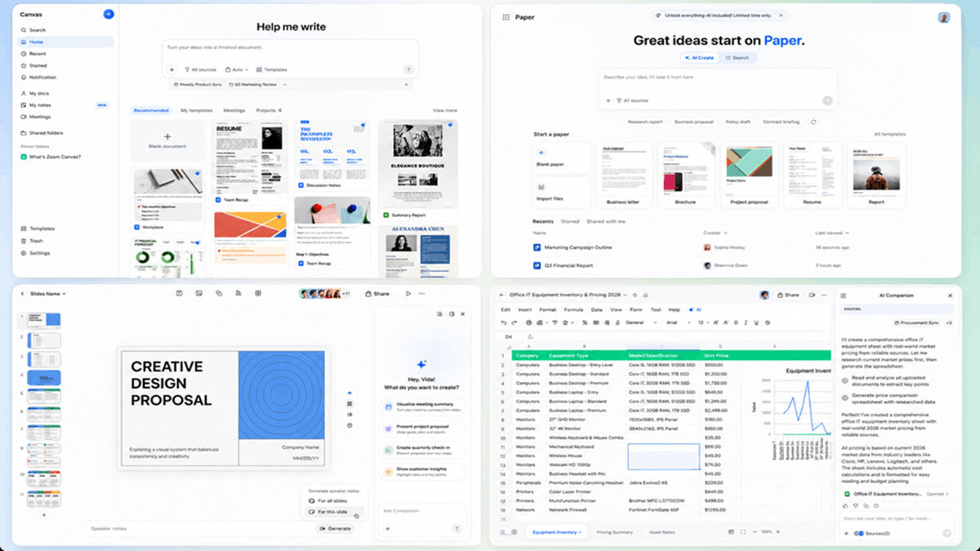Open All sources filter in Canvas prompt box
This screenshot has width=980, height=551.
(200, 70)
